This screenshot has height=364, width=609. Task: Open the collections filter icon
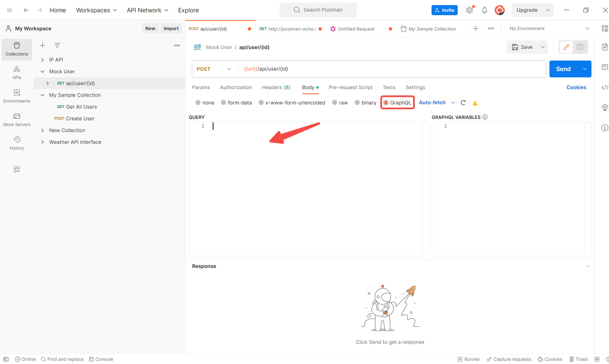tap(57, 45)
